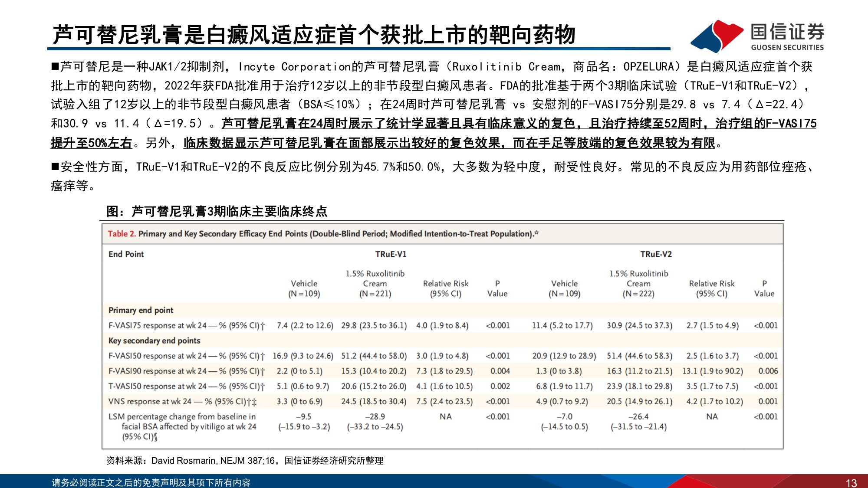Click the F-VASI50 response at wk 24 row label
Screen dimensions: 868x488
point(187,356)
